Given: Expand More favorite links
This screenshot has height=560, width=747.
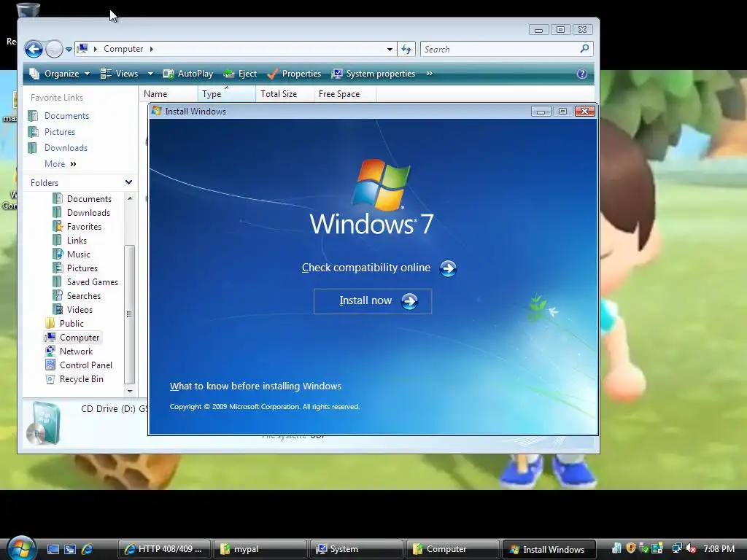Looking at the screenshot, I should [61, 164].
